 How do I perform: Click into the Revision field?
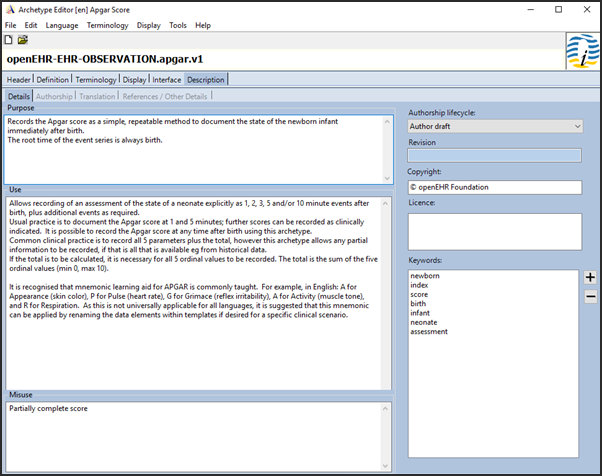pyautogui.click(x=494, y=155)
